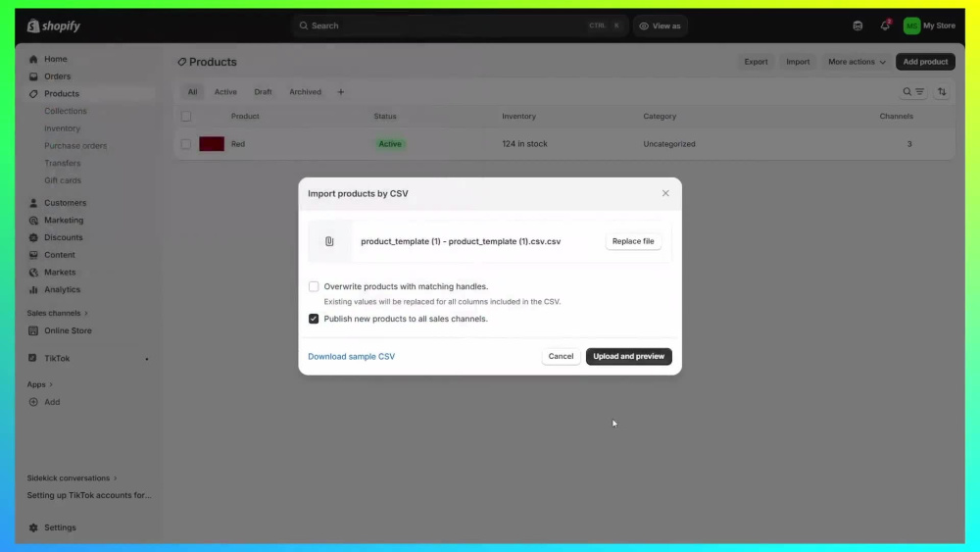
Task: Expand the Sales channels section
Action: pyautogui.click(x=58, y=313)
